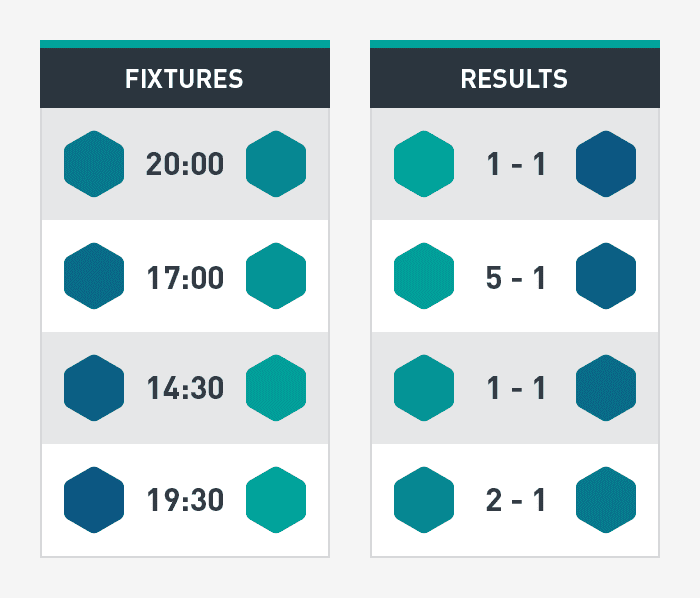Click dark blue badge beside 19:30 fixture

(x=94, y=500)
